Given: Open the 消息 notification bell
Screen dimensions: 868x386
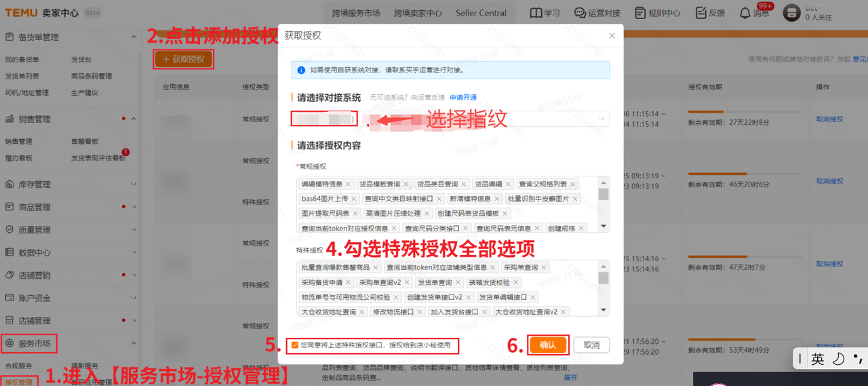Looking at the screenshot, I should click(x=745, y=13).
